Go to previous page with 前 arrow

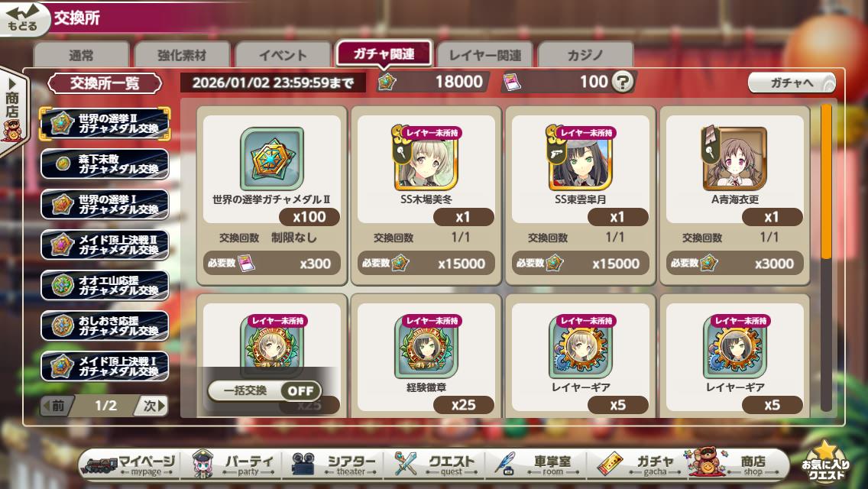click(56, 406)
